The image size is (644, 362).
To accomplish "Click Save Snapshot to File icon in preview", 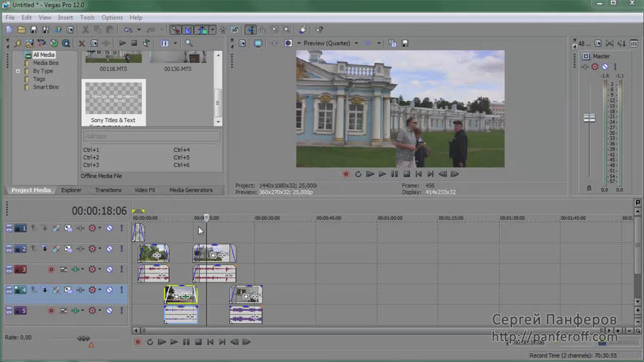I will tap(405, 43).
